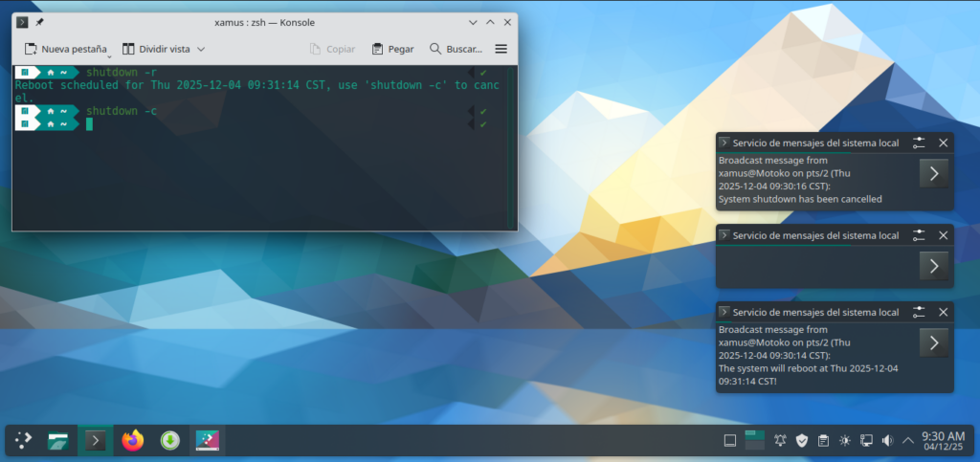This screenshot has width=980, height=462.
Task: Open the network connections tray icon
Action: pyautogui.click(x=866, y=441)
